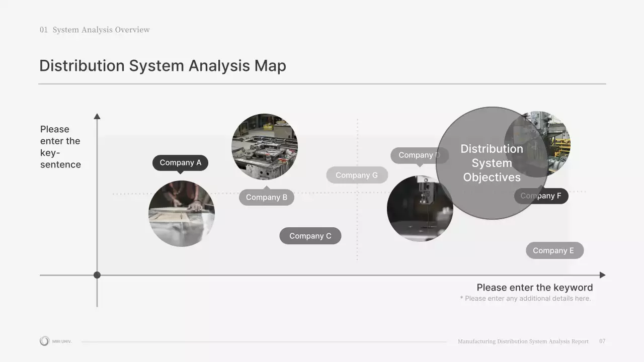Click the axis origin dot marker
The image size is (644, 362).
click(97, 275)
